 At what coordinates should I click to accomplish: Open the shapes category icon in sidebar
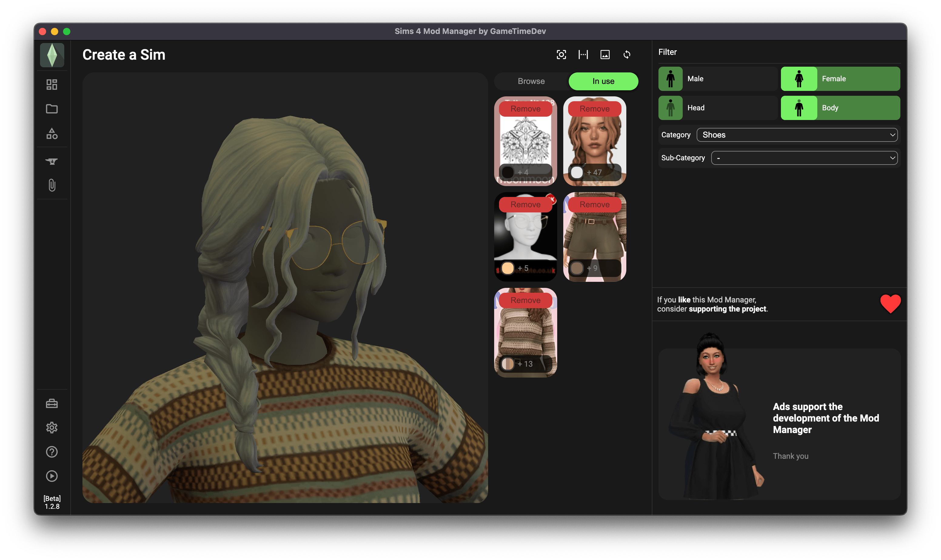tap(52, 134)
